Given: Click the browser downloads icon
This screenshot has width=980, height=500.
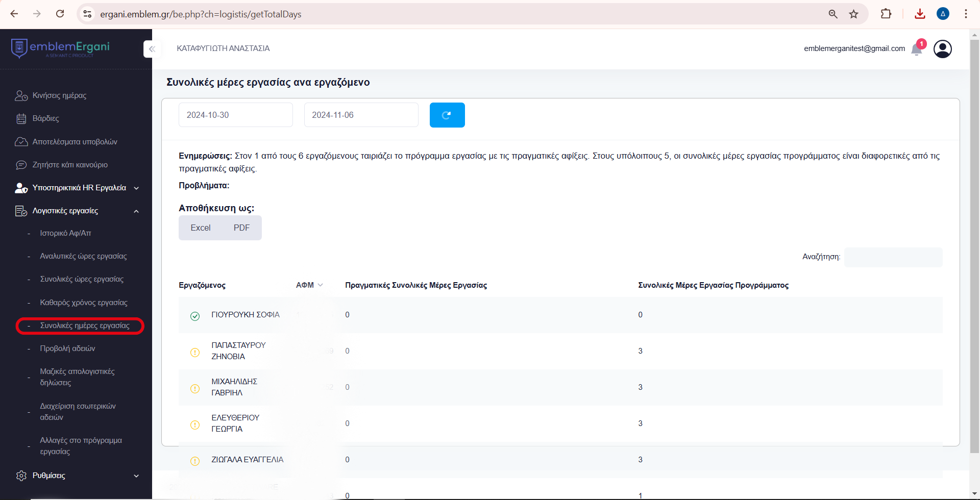Looking at the screenshot, I should 920,14.
